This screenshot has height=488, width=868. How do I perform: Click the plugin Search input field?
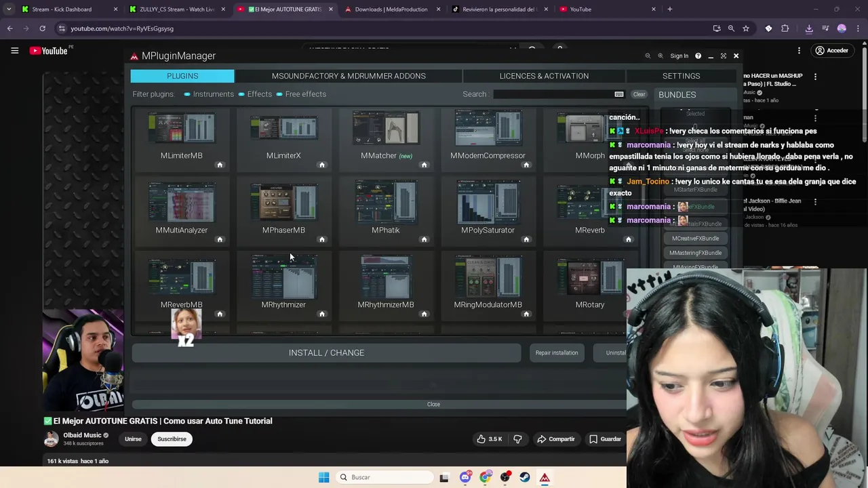pyautogui.click(x=553, y=94)
